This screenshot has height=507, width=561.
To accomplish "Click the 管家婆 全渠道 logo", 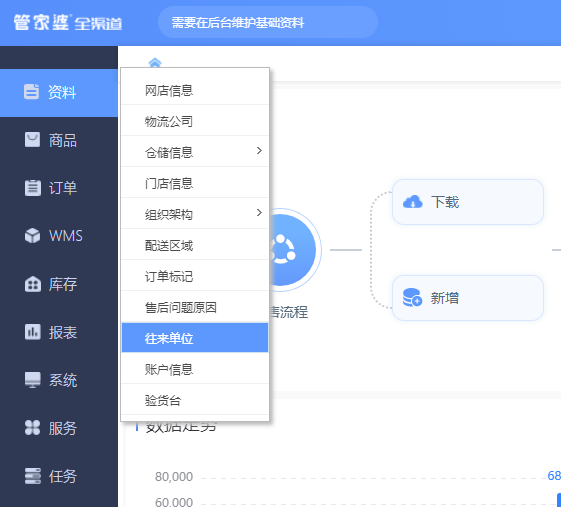I will 68,22.
